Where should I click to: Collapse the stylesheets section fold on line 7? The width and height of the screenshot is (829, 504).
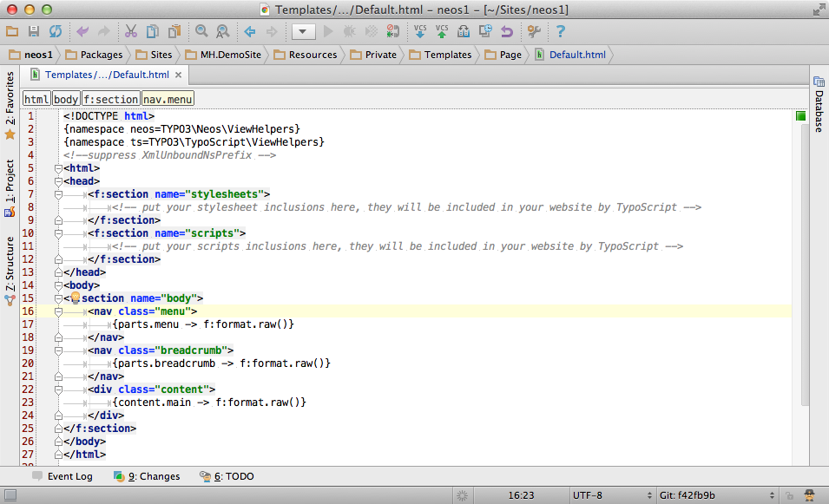click(59, 195)
